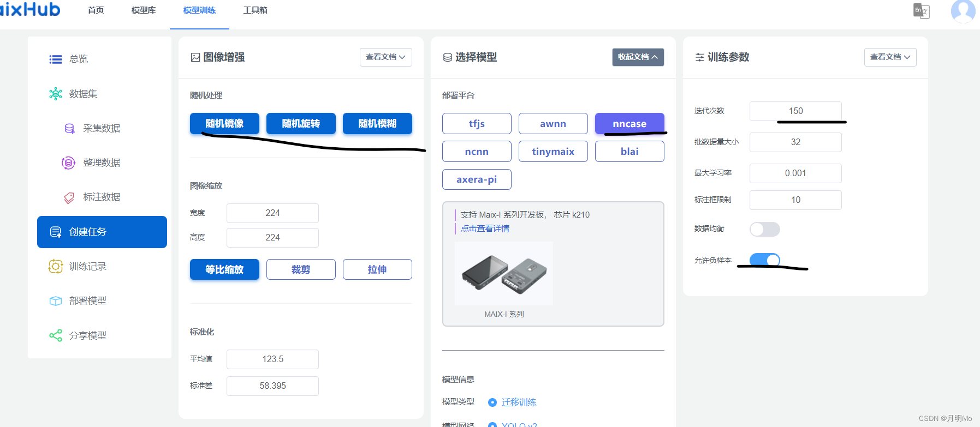
Task: Click the 迭代次数 input field
Action: 795,111
